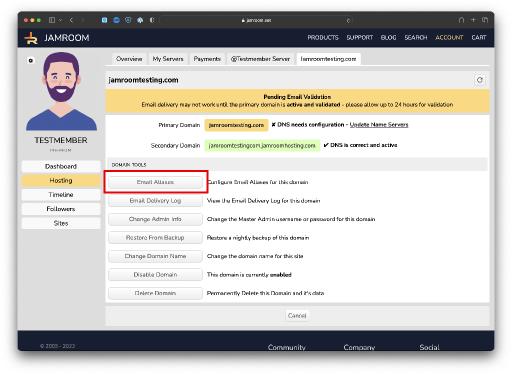Click Restore From Backup button
512x374 pixels.
click(155, 238)
